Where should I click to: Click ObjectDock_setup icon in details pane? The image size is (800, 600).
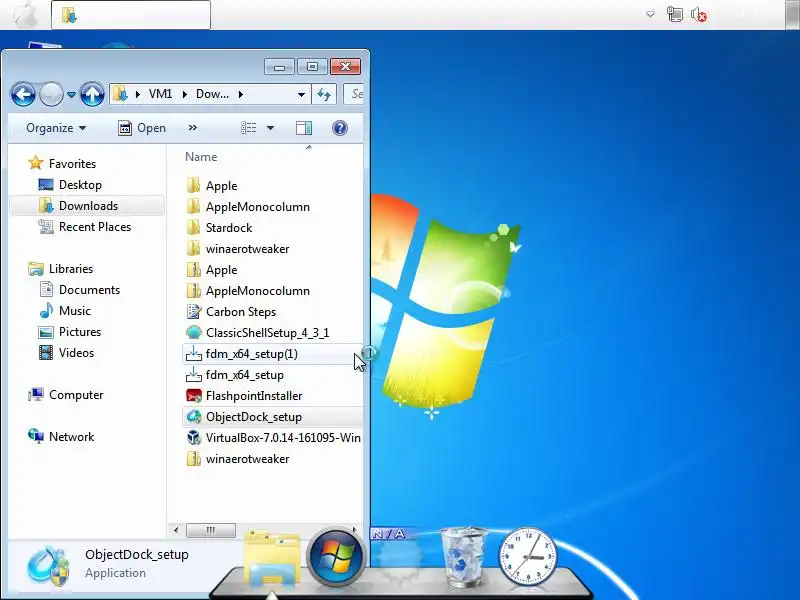click(x=48, y=565)
